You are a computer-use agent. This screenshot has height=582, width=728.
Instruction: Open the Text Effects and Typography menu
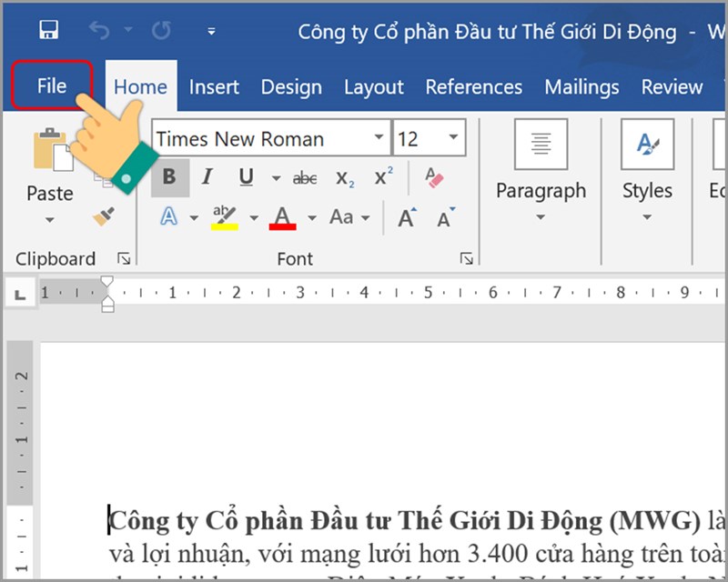point(169,218)
